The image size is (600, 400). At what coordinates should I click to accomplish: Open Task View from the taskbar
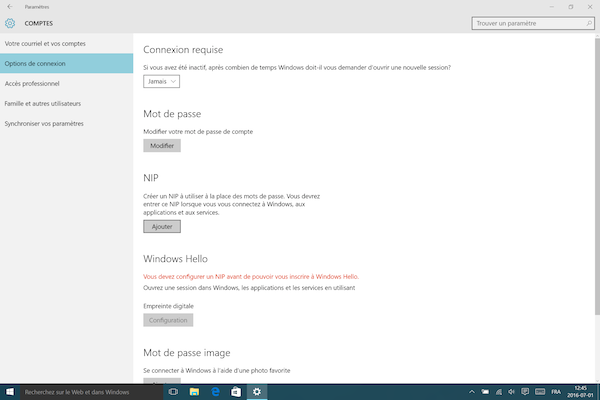pyautogui.click(x=173, y=392)
